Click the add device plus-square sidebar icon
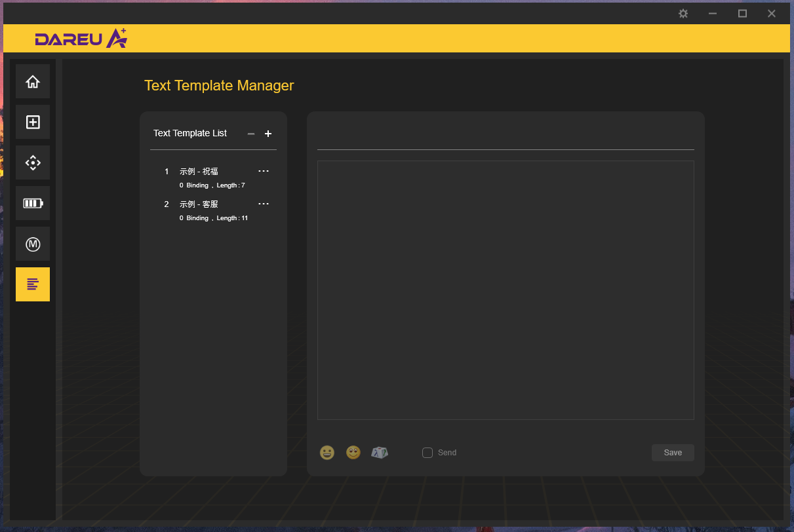794x532 pixels. point(33,122)
